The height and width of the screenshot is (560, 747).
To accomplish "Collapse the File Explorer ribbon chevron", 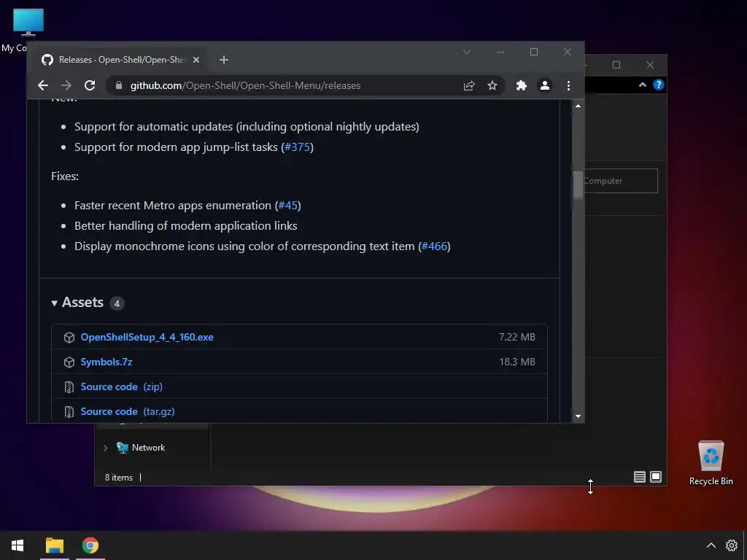I will pyautogui.click(x=642, y=85).
